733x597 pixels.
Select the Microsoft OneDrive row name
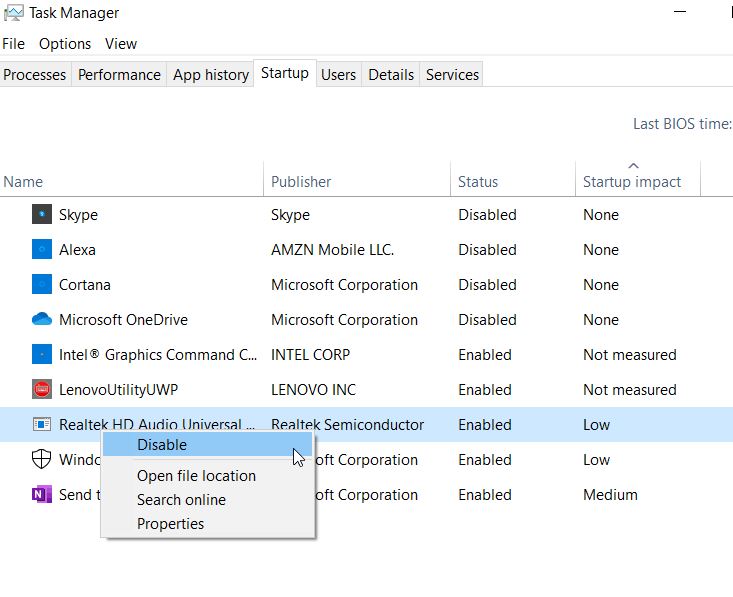[x=123, y=320]
